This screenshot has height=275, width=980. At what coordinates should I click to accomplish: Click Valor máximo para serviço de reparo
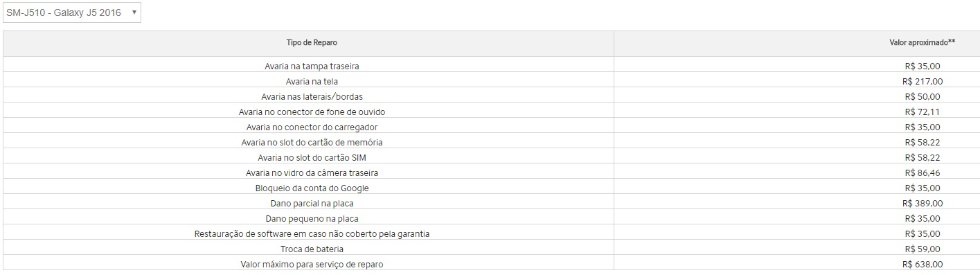point(312,264)
